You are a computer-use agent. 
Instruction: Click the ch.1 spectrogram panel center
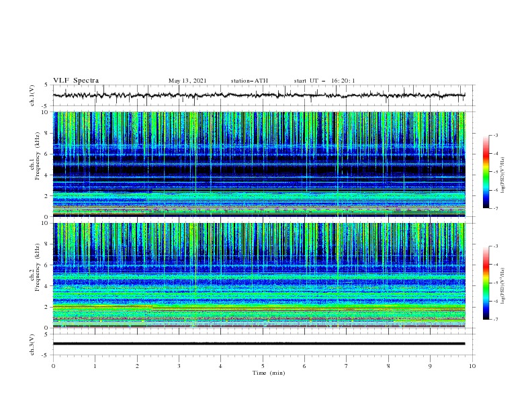tap(259, 164)
